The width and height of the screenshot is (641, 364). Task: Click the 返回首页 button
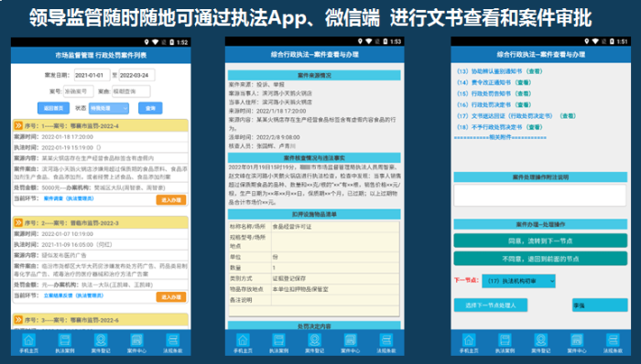pos(53,108)
